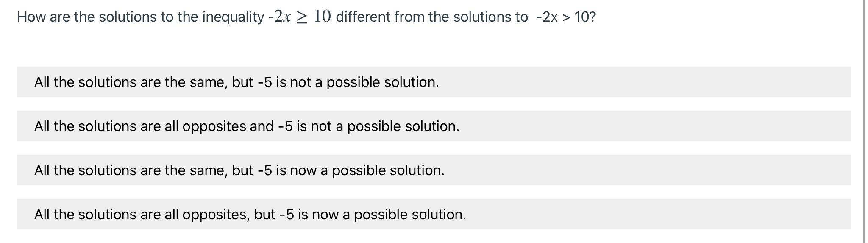Image resolution: width=868 pixels, height=243 pixels.
Task: Click the -2x ≥ 10 math expression
Action: tap(300, 17)
